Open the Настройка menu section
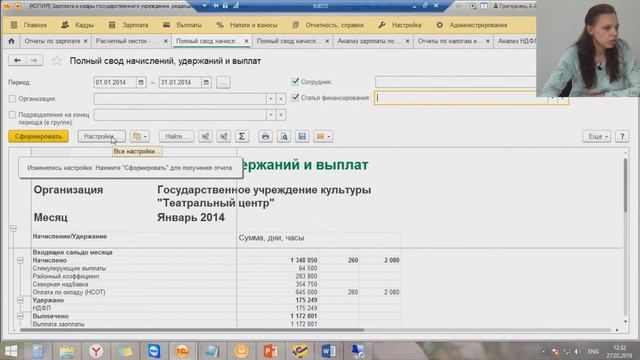The image size is (640, 360). coord(400,25)
